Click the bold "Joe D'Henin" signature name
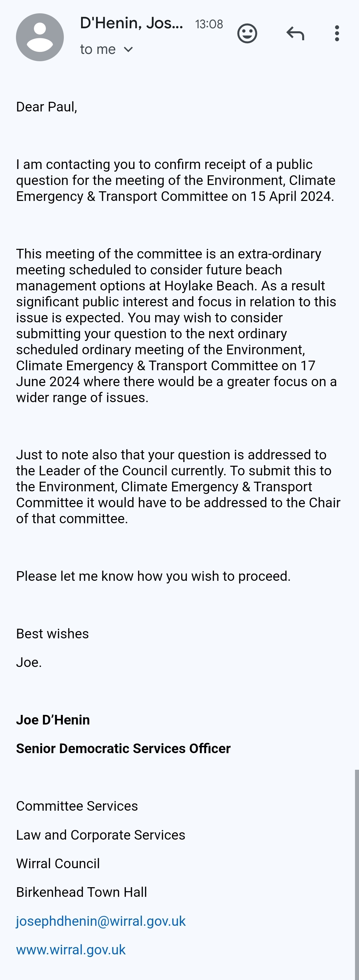This screenshot has height=980, width=359. (x=53, y=720)
